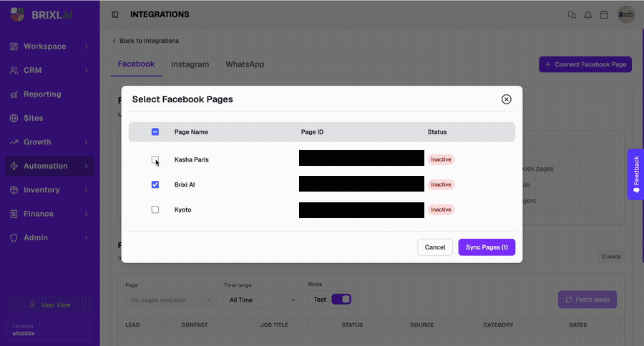This screenshot has height=346, width=644.
Task: Click the Page Name column header
Action: 191,132
